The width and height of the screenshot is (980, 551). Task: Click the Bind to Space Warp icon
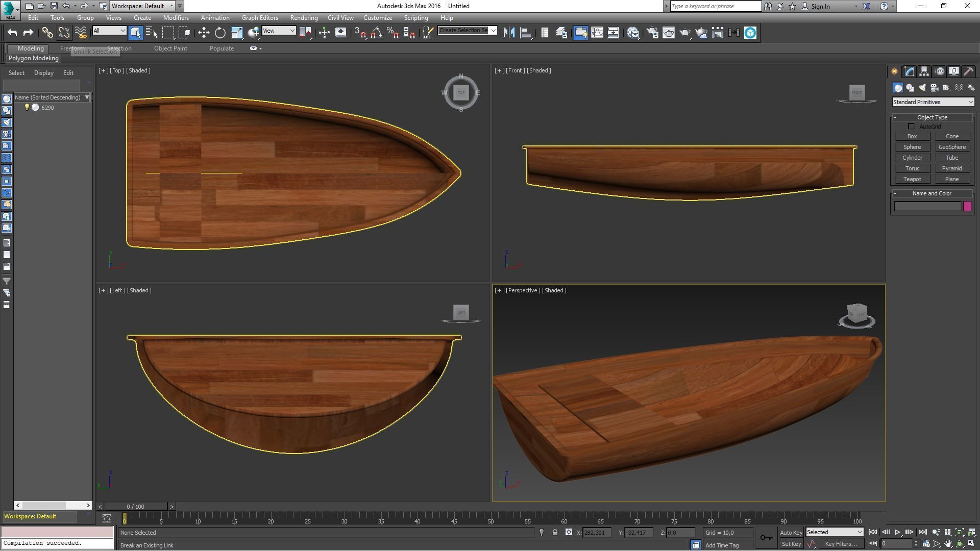pyautogui.click(x=81, y=33)
